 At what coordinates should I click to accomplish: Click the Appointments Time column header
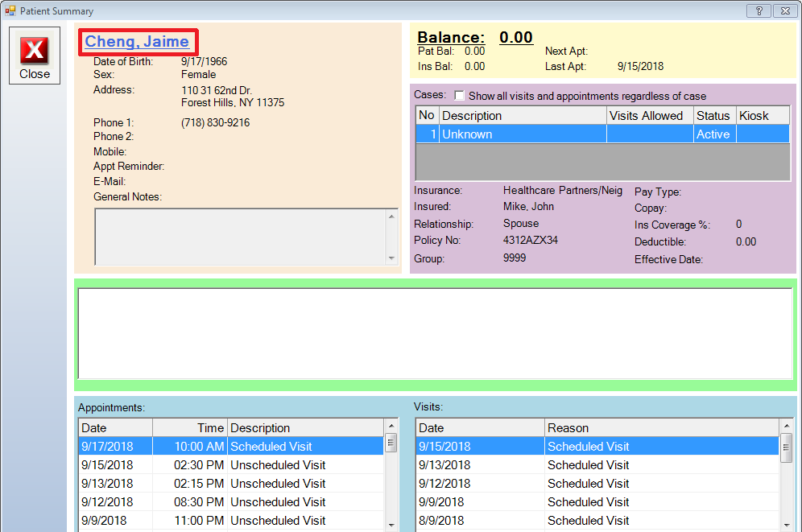(190, 427)
